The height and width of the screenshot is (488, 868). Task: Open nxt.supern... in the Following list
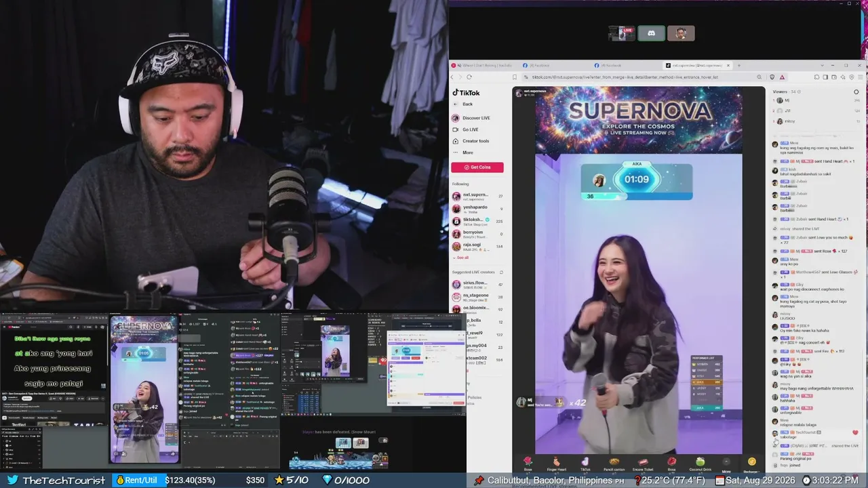tap(477, 196)
